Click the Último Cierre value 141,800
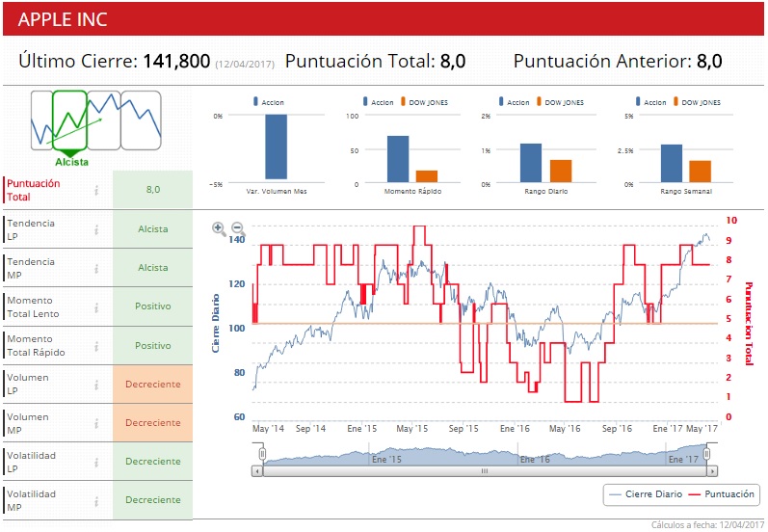 point(176,62)
